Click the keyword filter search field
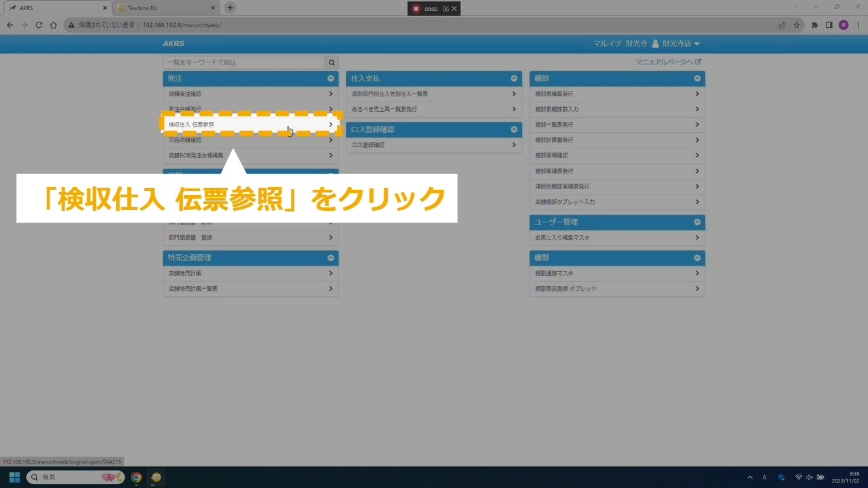The image size is (868, 488). tap(244, 62)
